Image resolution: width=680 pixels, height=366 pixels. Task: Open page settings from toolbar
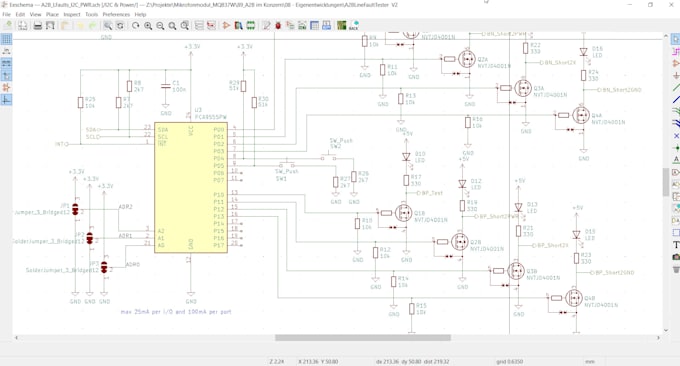tap(23, 26)
